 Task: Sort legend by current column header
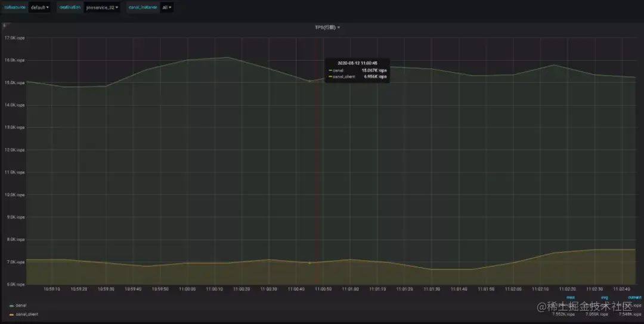point(634,297)
